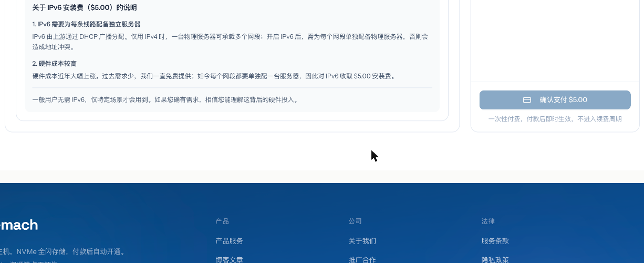The image size is (644, 263).
Task: Click the 公司 footer column title
Action: [355, 221]
